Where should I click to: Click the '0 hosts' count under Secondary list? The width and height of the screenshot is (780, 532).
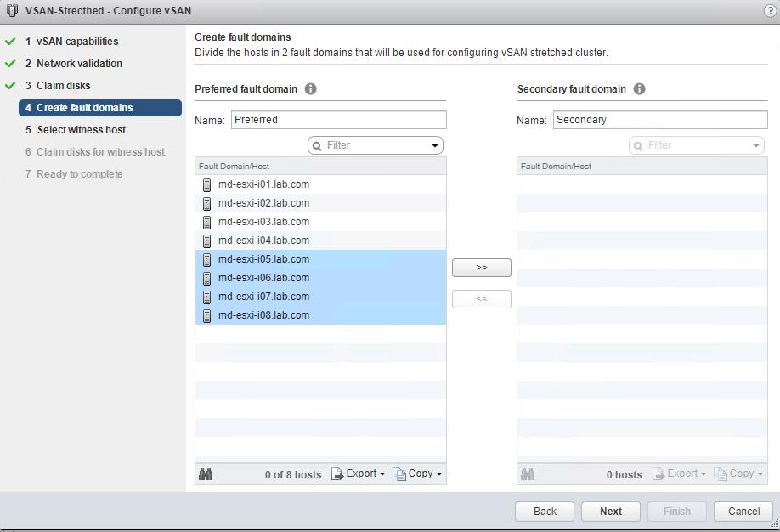coord(624,475)
